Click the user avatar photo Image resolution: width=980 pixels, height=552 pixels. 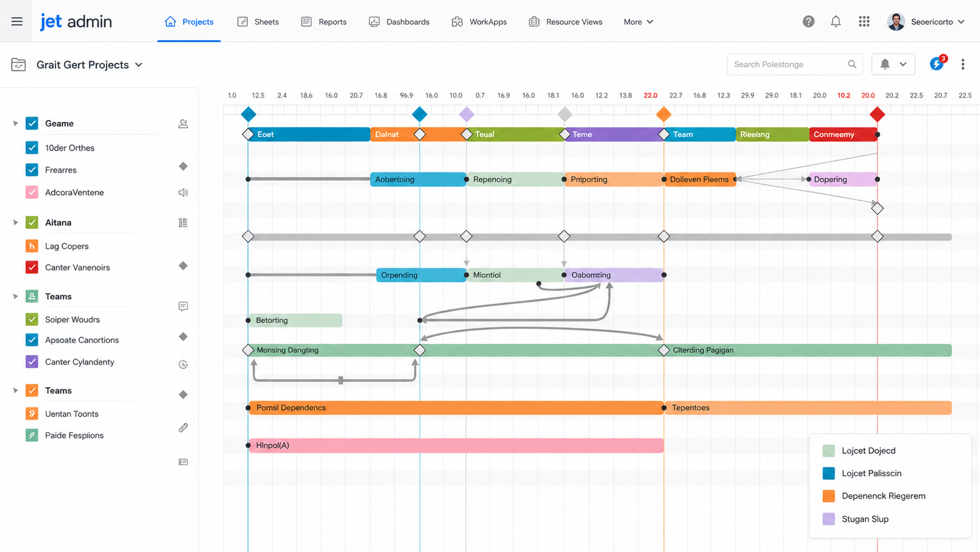pyautogui.click(x=896, y=22)
